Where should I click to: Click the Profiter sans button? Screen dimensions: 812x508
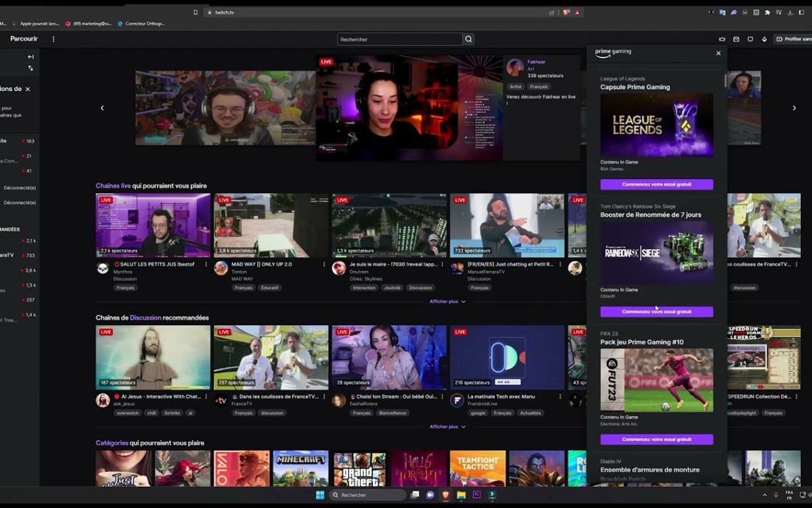click(x=793, y=39)
